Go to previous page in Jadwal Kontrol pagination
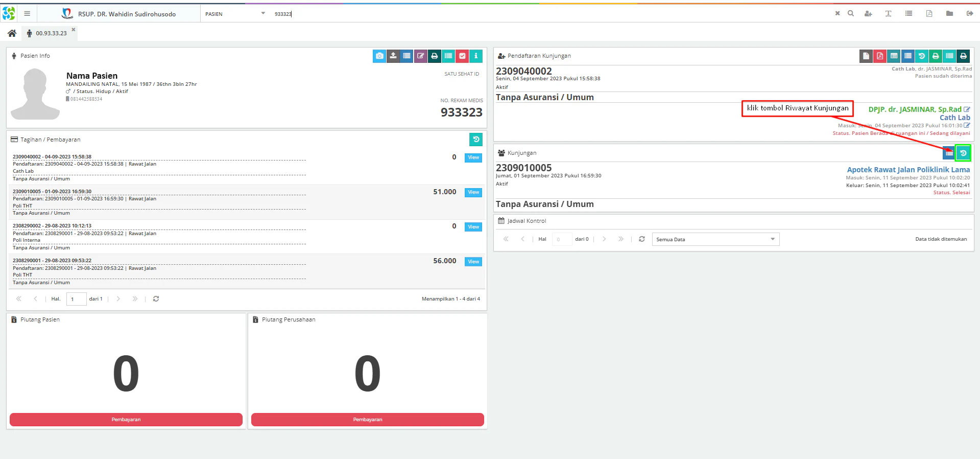The width and height of the screenshot is (980, 459). [522, 239]
